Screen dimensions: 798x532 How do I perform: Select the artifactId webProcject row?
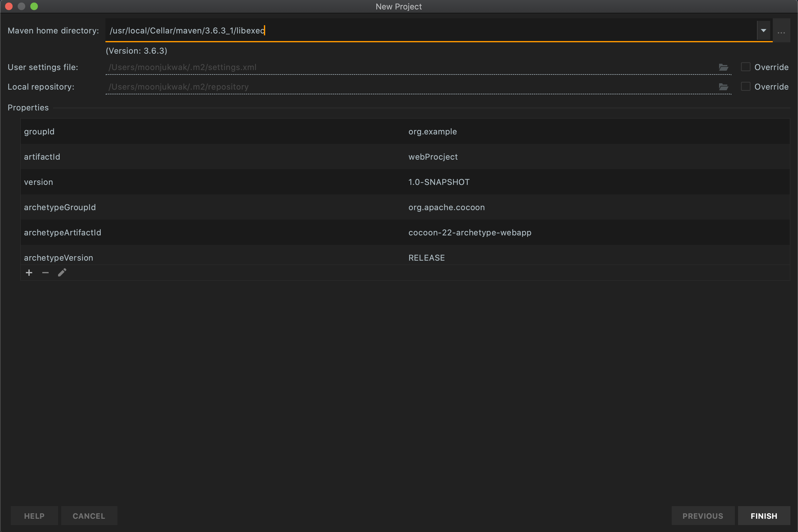[405, 157]
